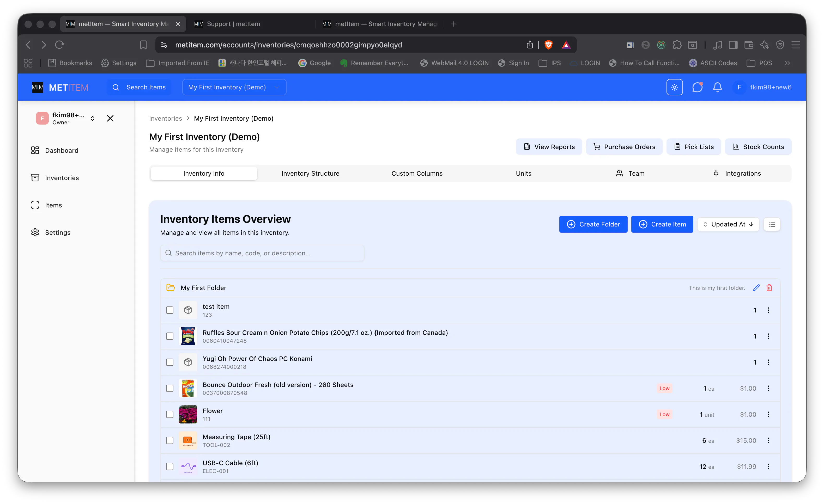Switch to list view layout icon

click(772, 224)
